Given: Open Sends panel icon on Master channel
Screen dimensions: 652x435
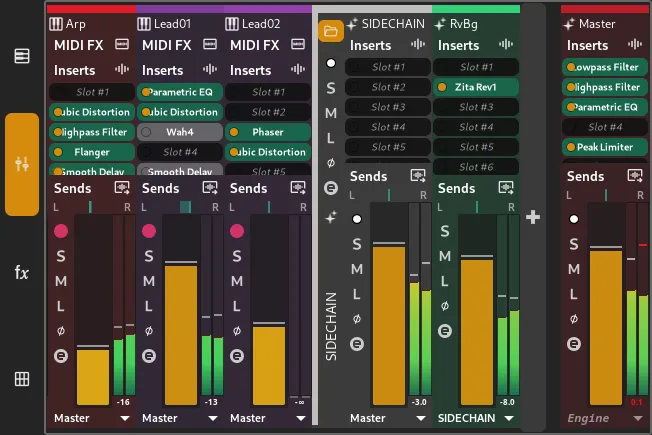Looking at the screenshot, I should point(635,176).
